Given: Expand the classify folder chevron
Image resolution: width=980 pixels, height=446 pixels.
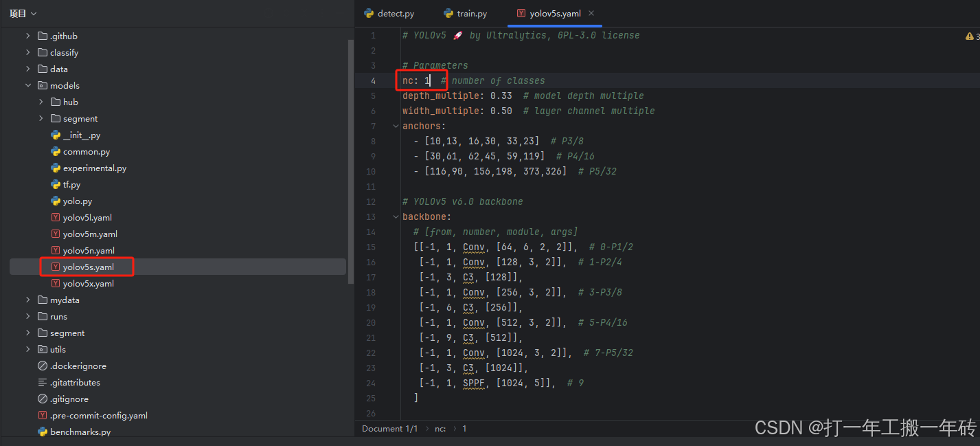Looking at the screenshot, I should pyautogui.click(x=28, y=52).
